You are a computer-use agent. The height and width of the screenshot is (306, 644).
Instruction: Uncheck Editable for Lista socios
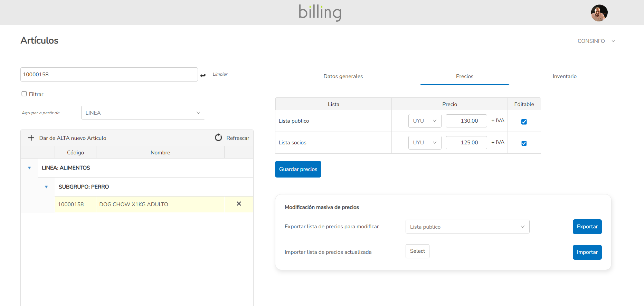524,143
